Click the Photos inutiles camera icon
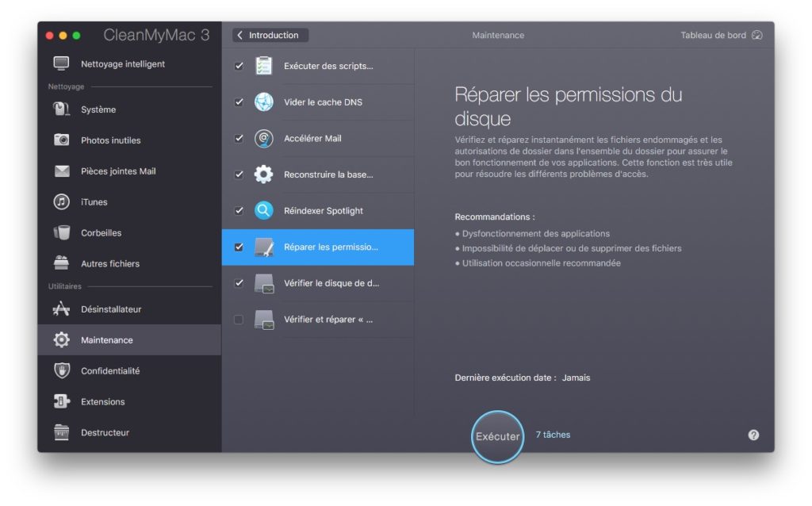 click(61, 140)
